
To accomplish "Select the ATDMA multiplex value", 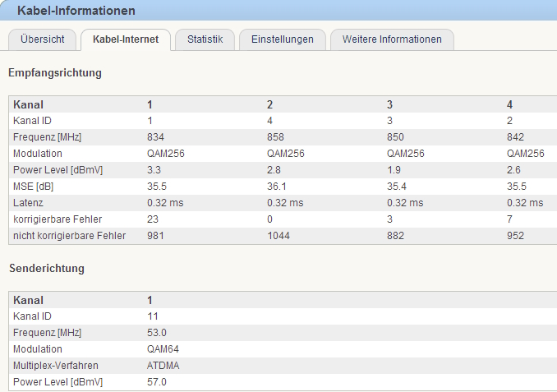I will 163,366.
